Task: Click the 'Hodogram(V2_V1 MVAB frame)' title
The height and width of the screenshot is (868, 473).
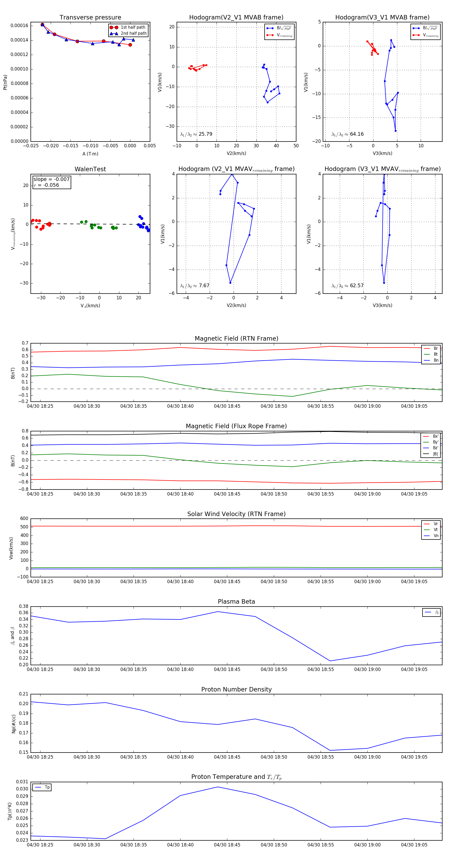Action: coord(236,17)
